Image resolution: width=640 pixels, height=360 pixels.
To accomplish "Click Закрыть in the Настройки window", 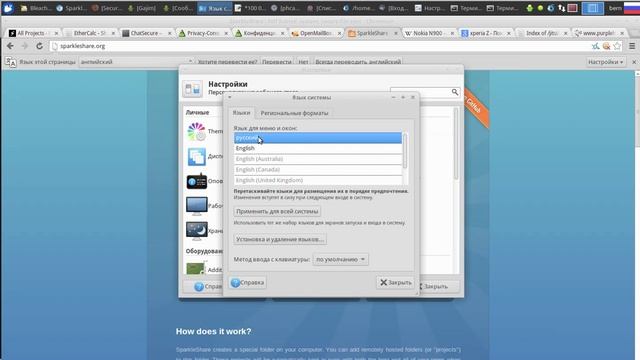I will [436, 287].
